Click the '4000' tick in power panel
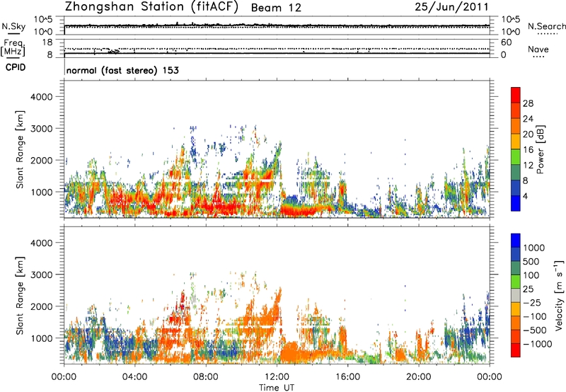 (x=41, y=97)
